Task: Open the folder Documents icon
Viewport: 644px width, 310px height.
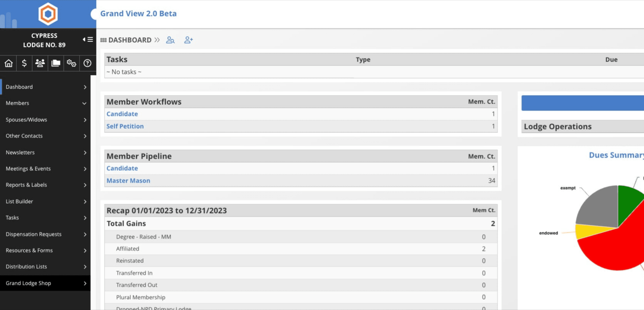Action: 56,63
